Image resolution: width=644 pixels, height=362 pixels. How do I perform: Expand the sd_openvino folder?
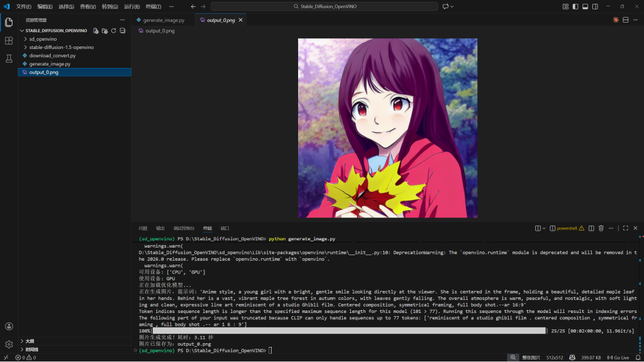coord(42,39)
